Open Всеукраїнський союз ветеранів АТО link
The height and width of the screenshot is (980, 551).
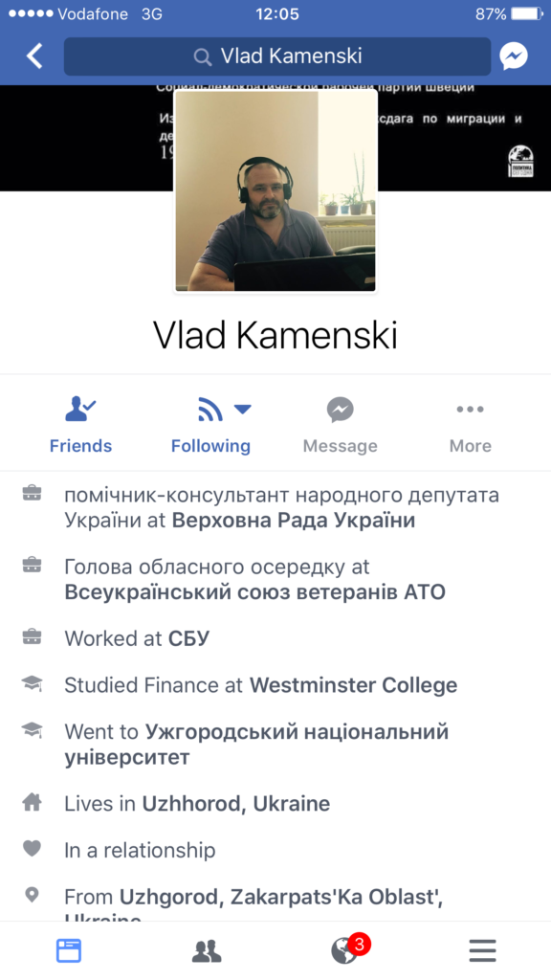pos(254,591)
